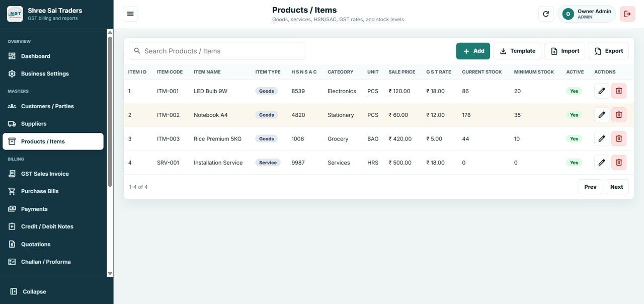Delete the Rice Premium 5KG item

tap(619, 139)
